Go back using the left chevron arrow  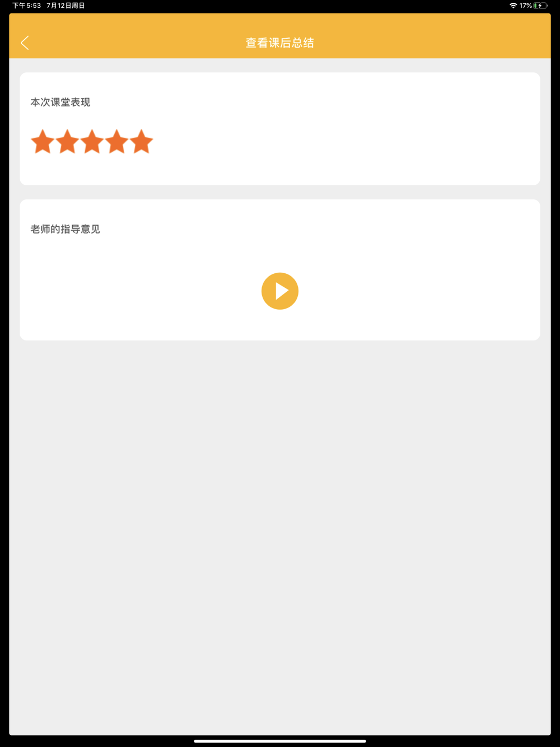25,43
